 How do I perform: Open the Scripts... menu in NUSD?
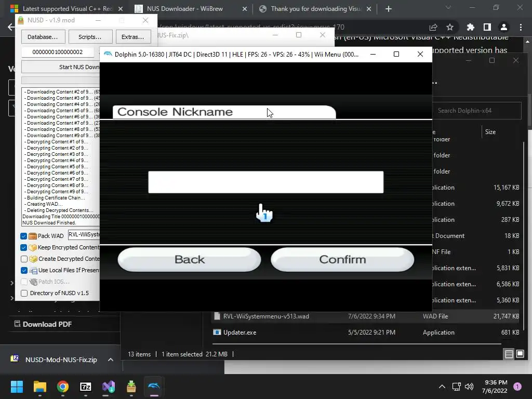90,37
